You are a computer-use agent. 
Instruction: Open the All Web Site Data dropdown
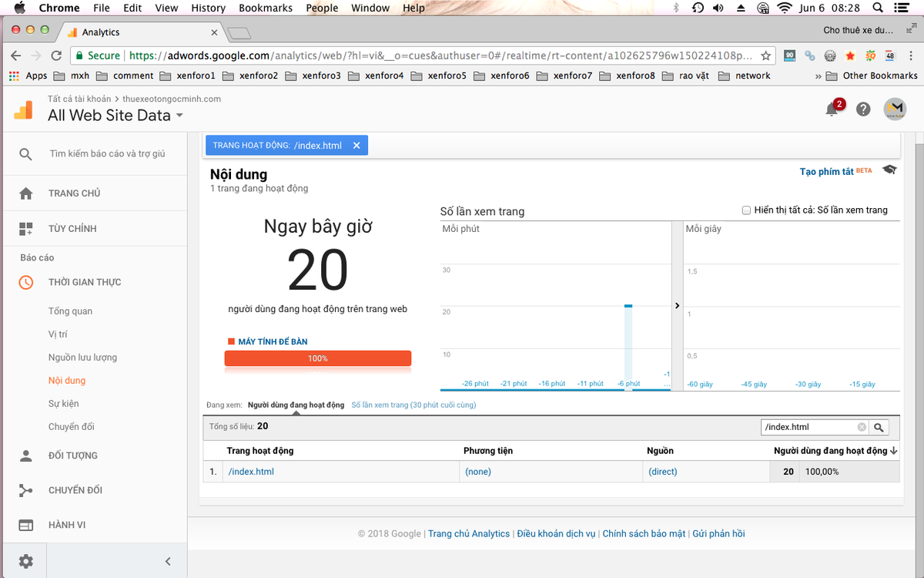pos(115,116)
